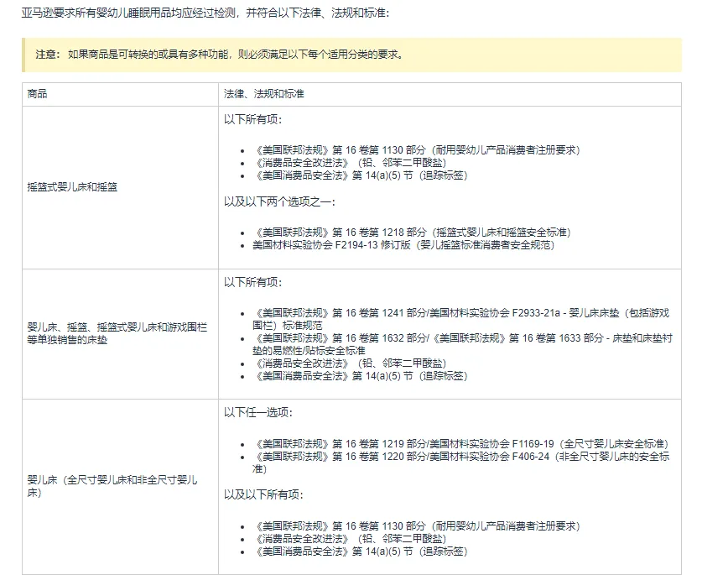Click the 第 1632 部分 mattress flammability item
Screen dimensions: 728x575
tap(462, 344)
